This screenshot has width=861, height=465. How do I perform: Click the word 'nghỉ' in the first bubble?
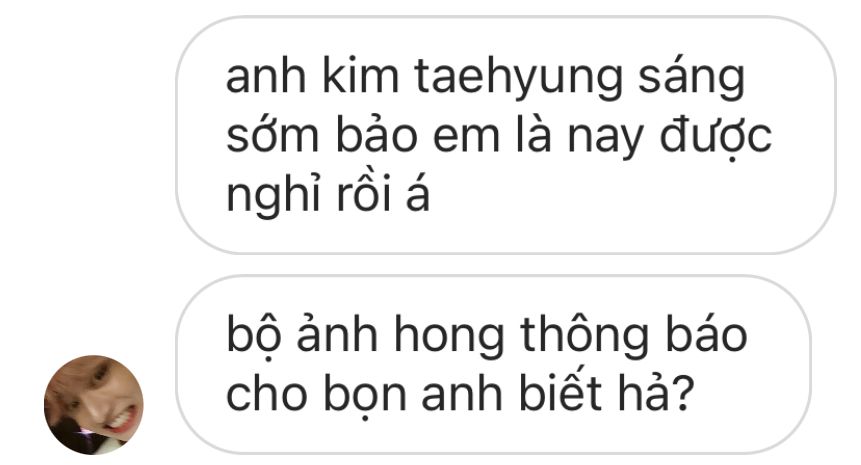pos(273,195)
